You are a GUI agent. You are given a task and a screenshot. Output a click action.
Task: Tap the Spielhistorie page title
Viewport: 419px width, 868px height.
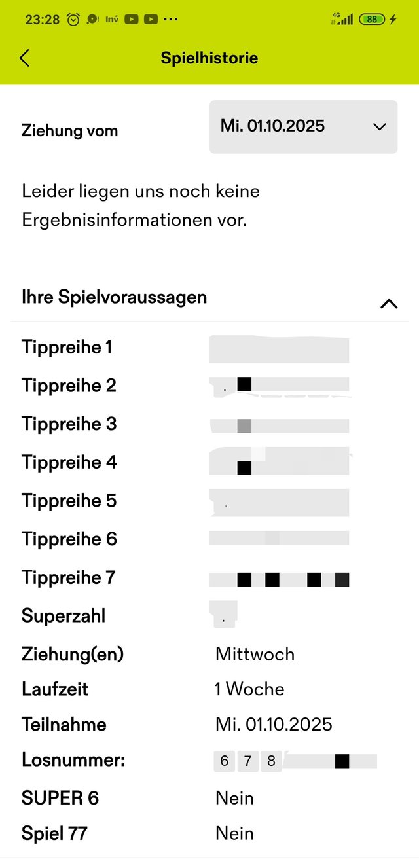[209, 58]
